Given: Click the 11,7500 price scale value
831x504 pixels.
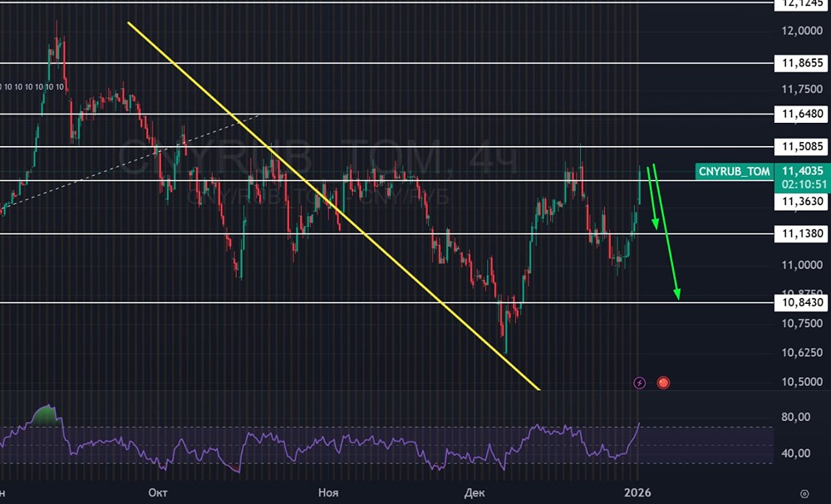Looking at the screenshot, I should tap(802, 89).
